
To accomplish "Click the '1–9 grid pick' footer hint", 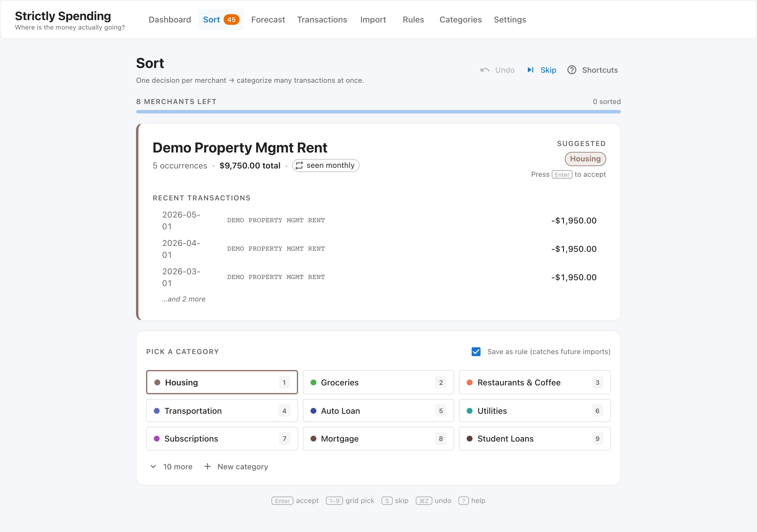I will (x=350, y=501).
